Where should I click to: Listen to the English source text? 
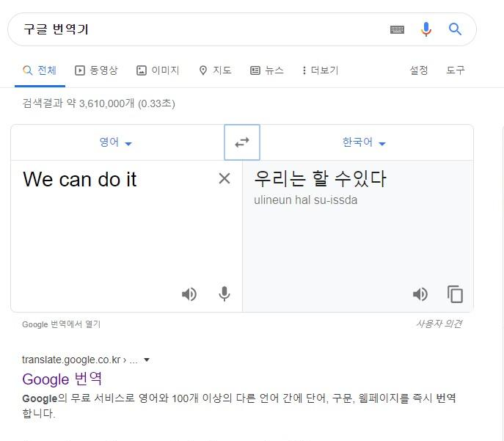point(189,294)
